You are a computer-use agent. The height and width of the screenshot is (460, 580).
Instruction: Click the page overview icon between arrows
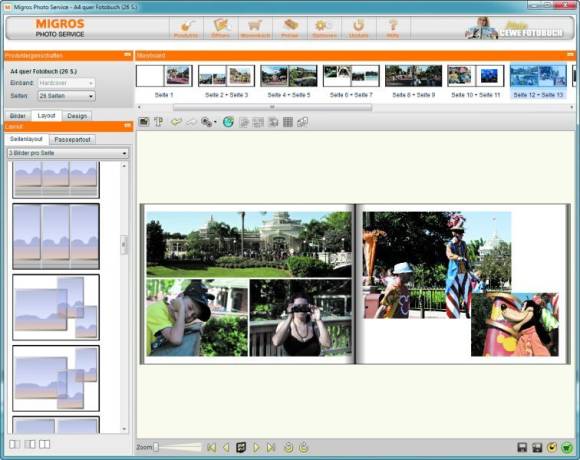pos(241,447)
